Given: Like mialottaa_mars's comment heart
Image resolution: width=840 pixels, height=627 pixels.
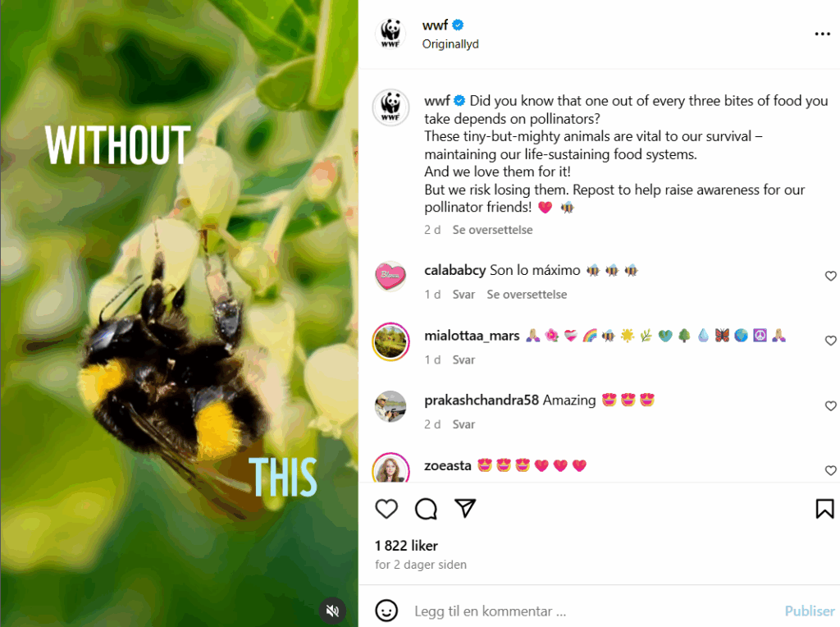Looking at the screenshot, I should [x=830, y=341].
